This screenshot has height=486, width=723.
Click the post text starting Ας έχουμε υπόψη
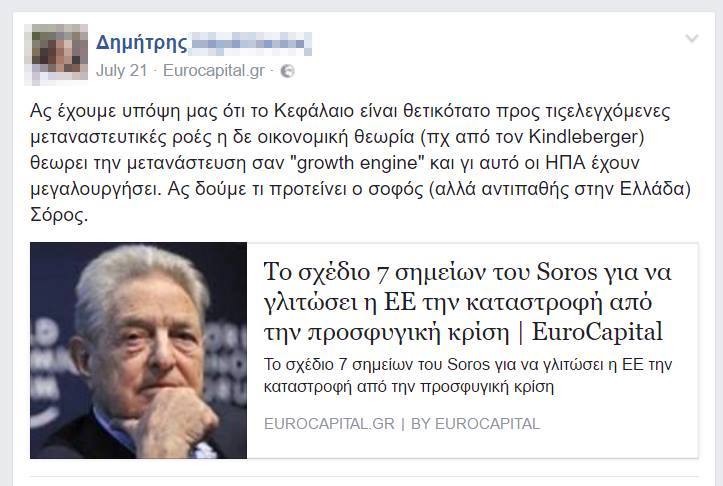[x=361, y=163]
